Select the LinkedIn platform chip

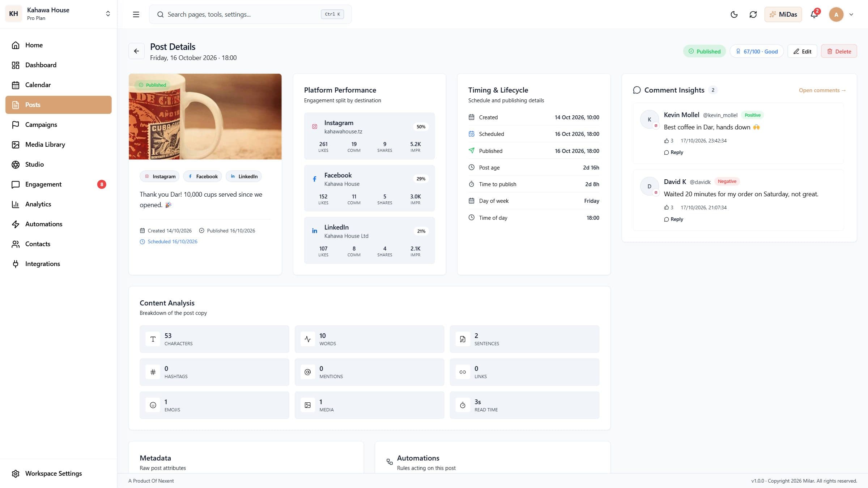click(x=244, y=176)
